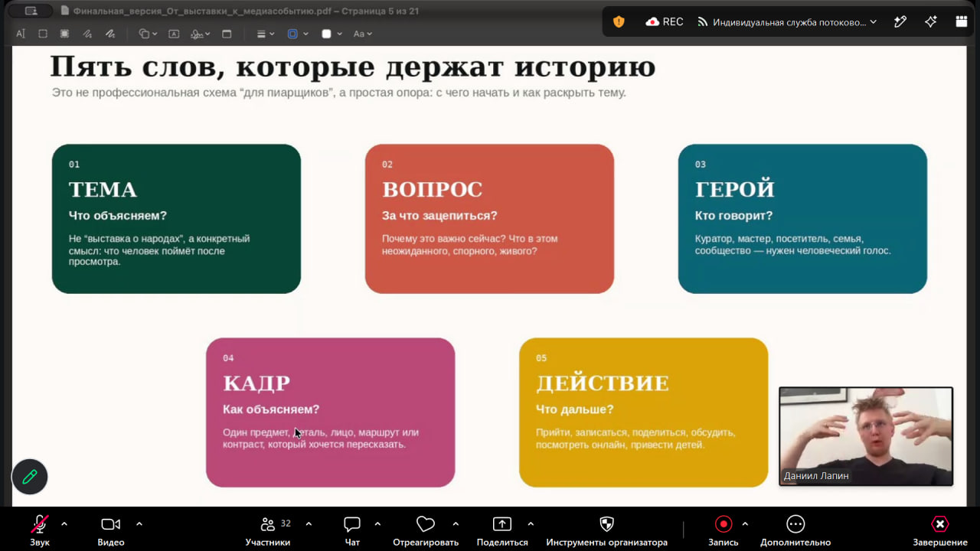Choose the rectangular selection tool
Image resolution: width=980 pixels, height=551 pixels.
43,34
